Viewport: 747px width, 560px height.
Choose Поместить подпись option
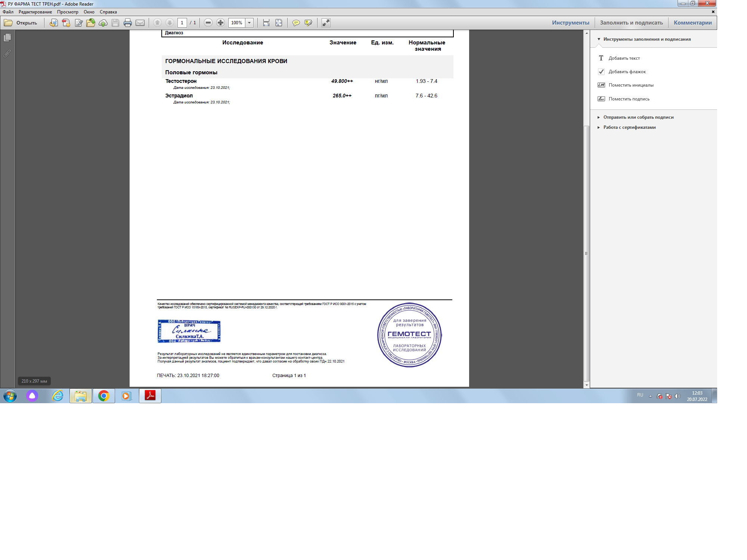pyautogui.click(x=629, y=99)
